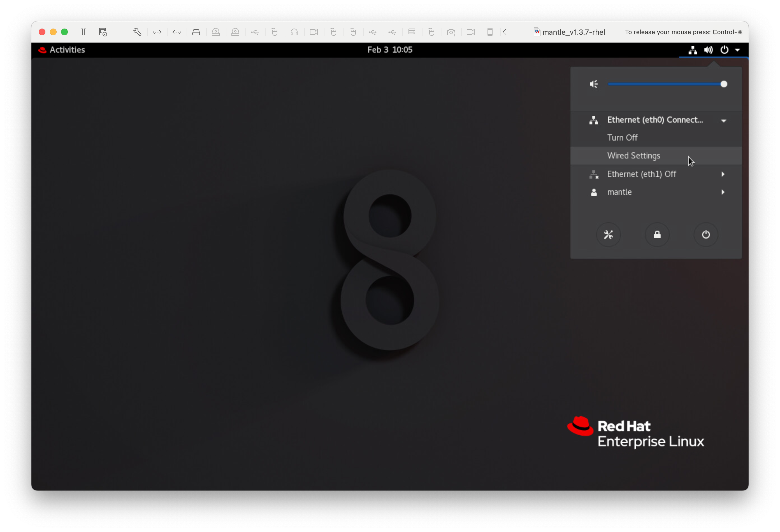Select Wired Settings from the menu
The height and width of the screenshot is (532, 780).
point(634,156)
